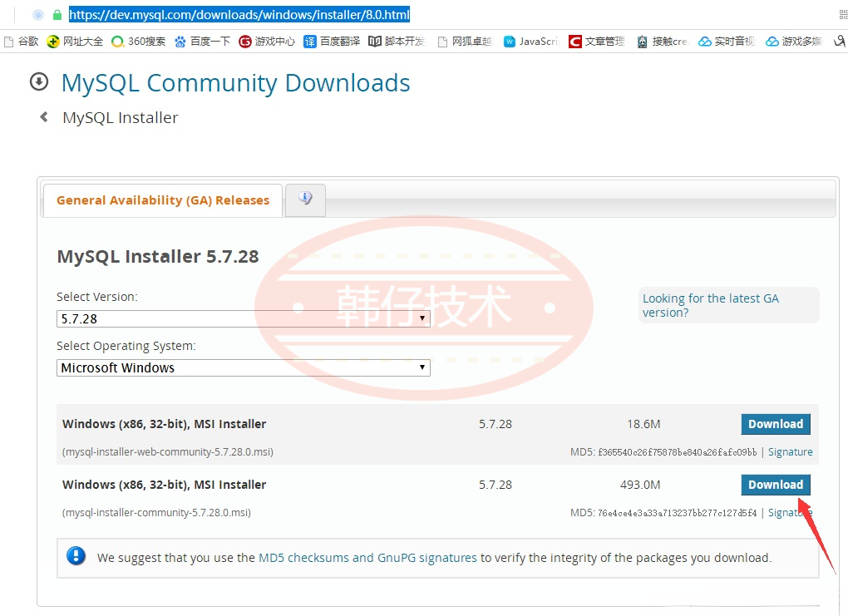The image size is (848, 616).
Task: Open the 游戏多媒 bookmark
Action: click(x=793, y=42)
